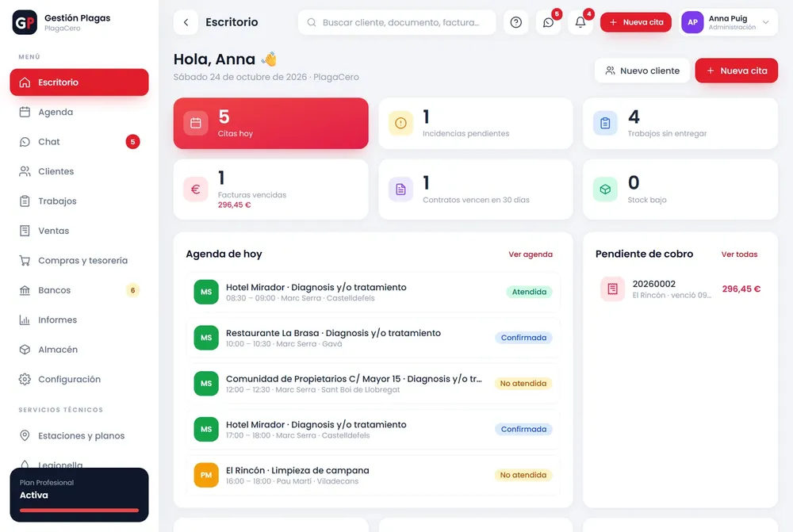Open Comunidad de Propietarios C/ Mayor 15 appointment
The width and height of the screenshot is (793, 532).
374,383
